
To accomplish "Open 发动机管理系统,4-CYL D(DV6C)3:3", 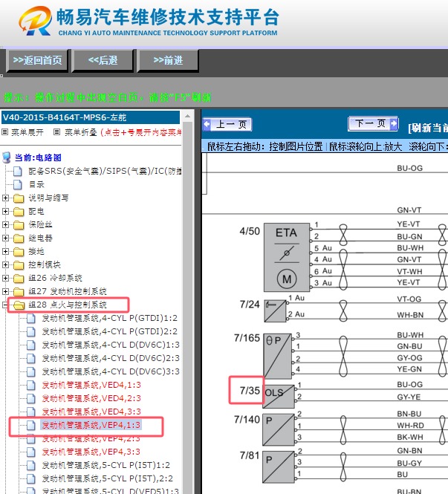I will [111, 371].
